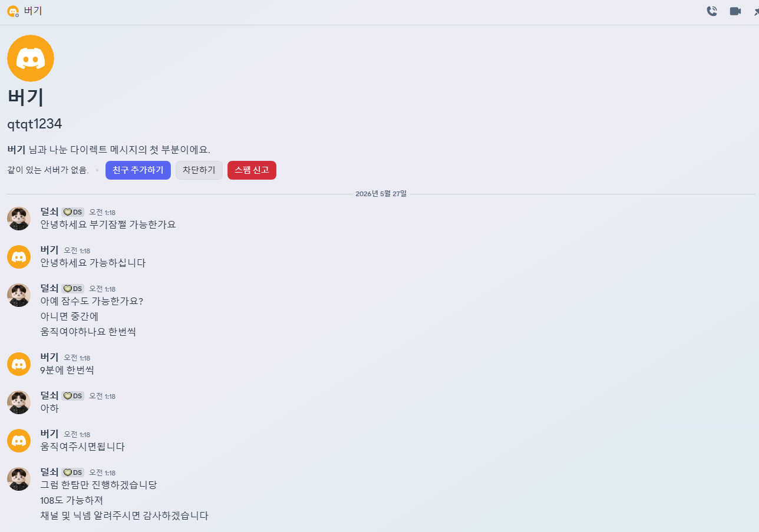Click message 채널 및 닉넴 알려주시면 감사하겠습니다
Image resolution: width=759 pixels, height=532 pixels.
tap(124, 516)
